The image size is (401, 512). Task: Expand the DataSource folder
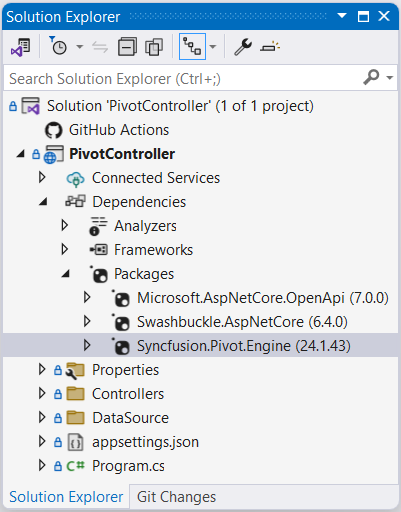point(42,417)
